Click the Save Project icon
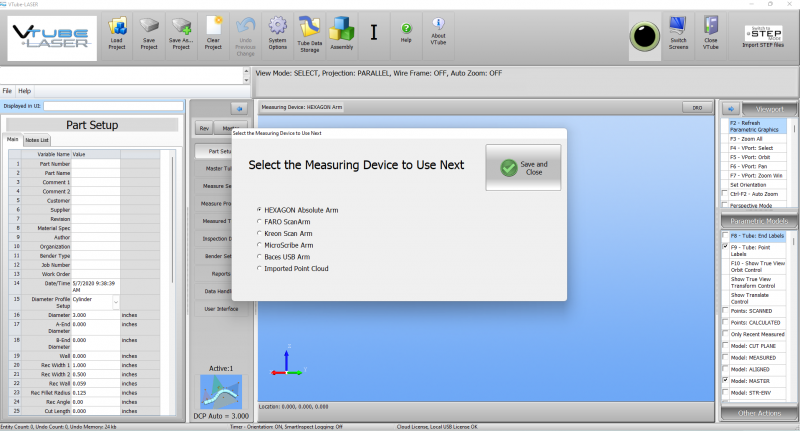This screenshot has width=800, height=431. (149, 27)
